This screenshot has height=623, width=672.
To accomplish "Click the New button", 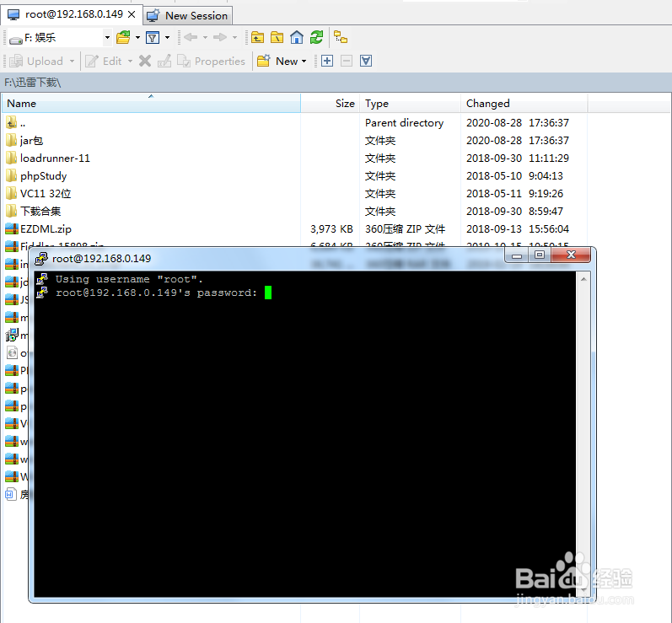I will 277,62.
